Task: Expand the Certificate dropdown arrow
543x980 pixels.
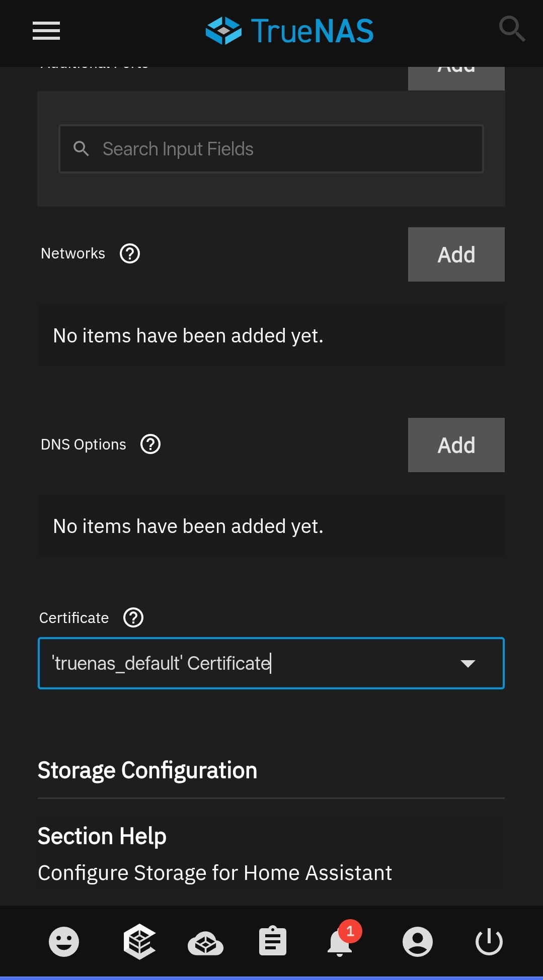Action: coord(468,664)
